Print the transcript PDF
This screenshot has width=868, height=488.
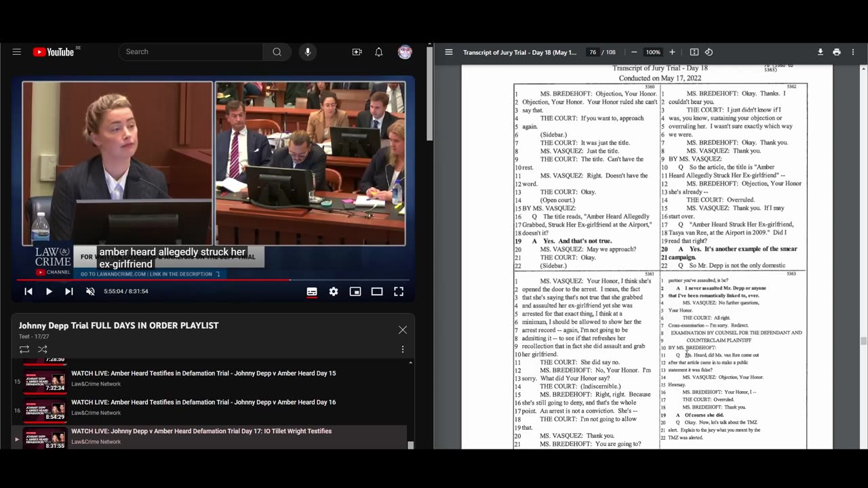point(837,52)
